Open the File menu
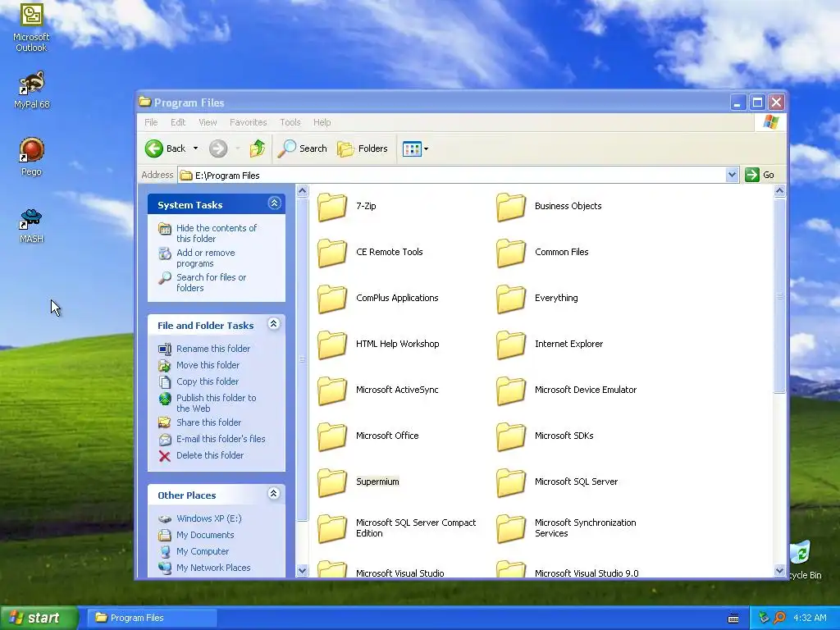This screenshot has width=840, height=630. point(151,122)
